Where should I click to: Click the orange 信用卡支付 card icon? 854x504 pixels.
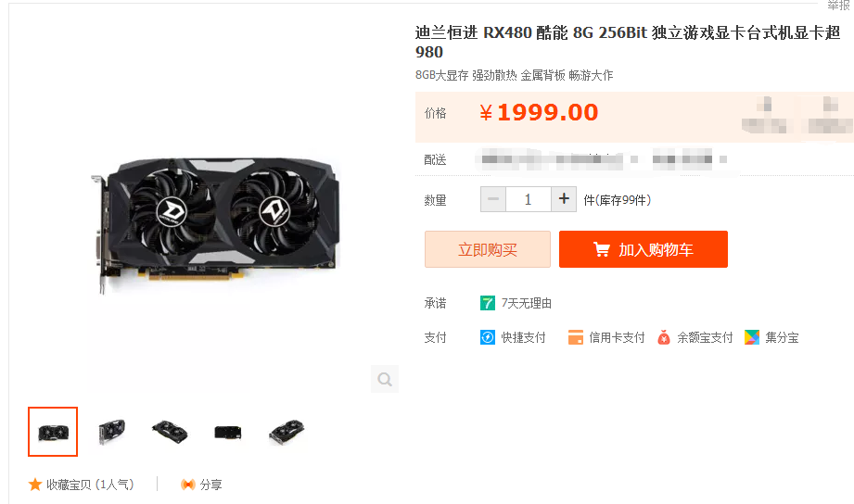[x=576, y=337]
